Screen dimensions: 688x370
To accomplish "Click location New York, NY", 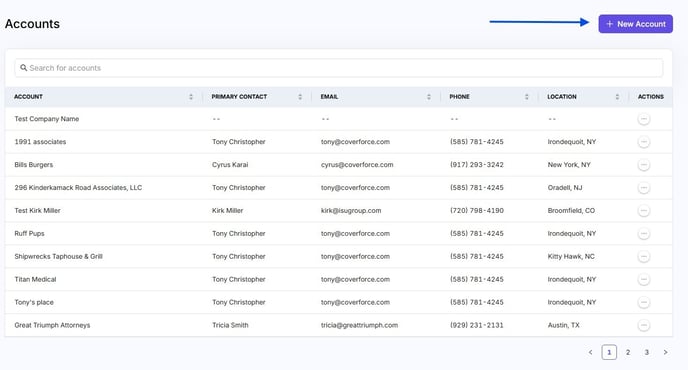I will (569, 165).
